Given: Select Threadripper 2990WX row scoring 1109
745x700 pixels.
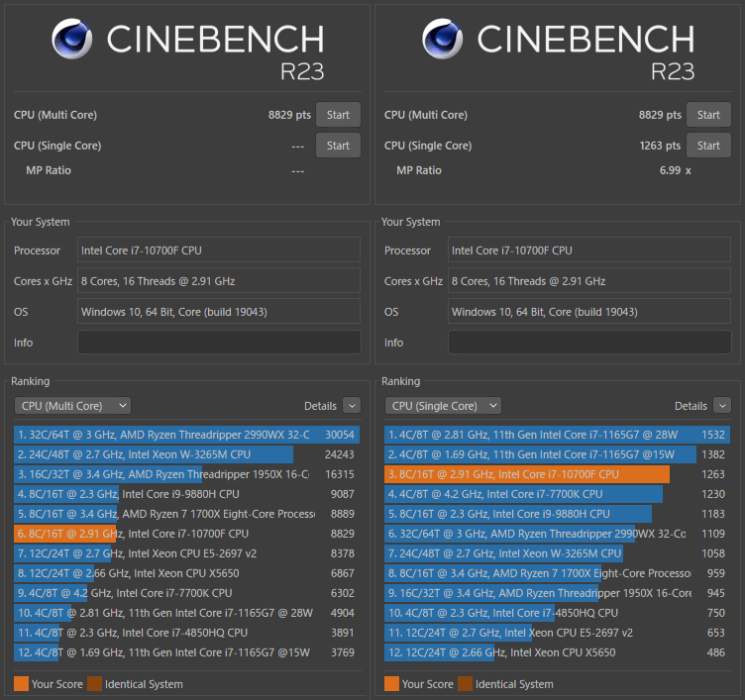Looking at the screenshot, I should coord(558,534).
